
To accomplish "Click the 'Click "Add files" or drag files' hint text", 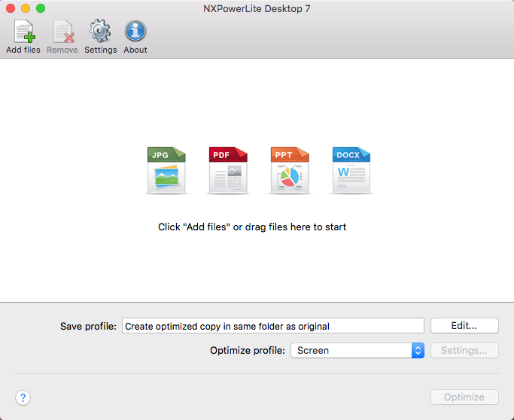I will pyautogui.click(x=252, y=227).
